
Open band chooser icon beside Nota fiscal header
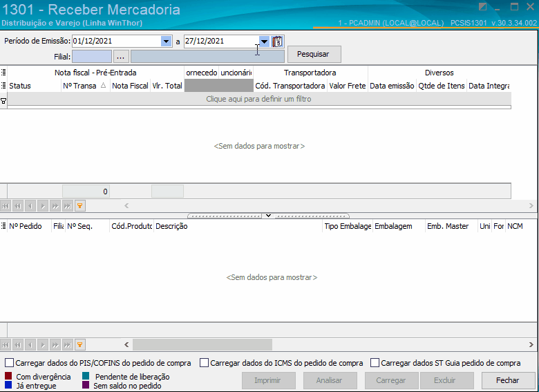3,73
